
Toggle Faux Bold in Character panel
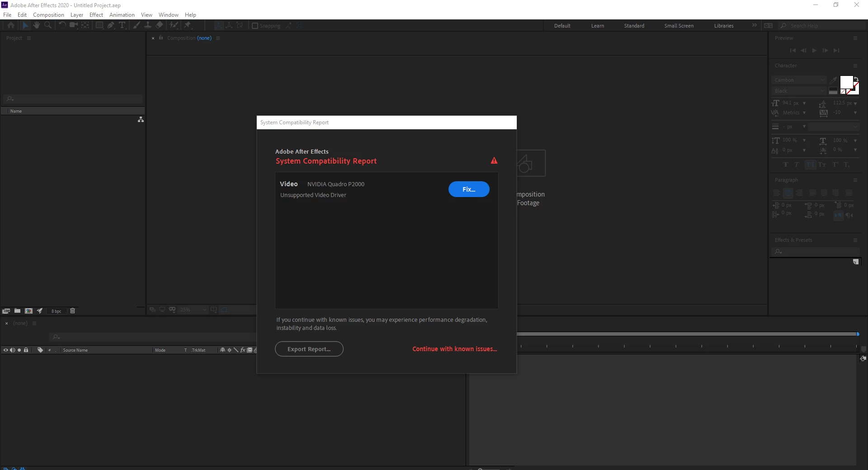click(x=785, y=165)
